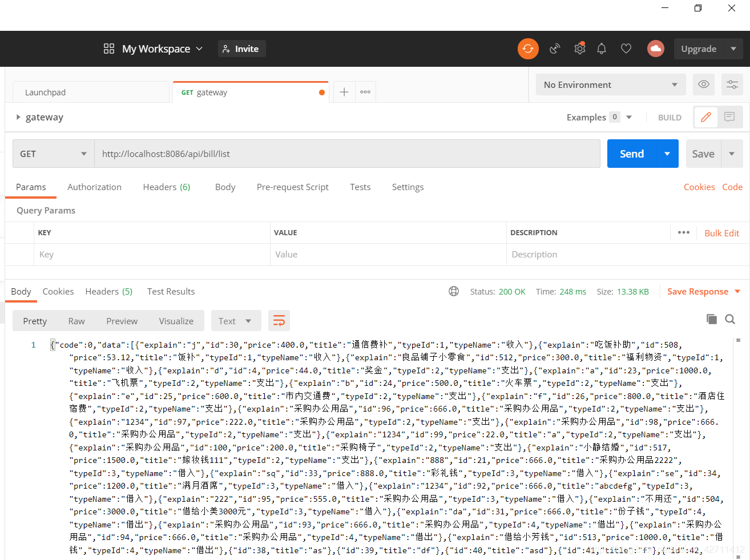Switch to the Launchpad tab
Image resolution: width=750 pixels, height=560 pixels.
coord(91,92)
